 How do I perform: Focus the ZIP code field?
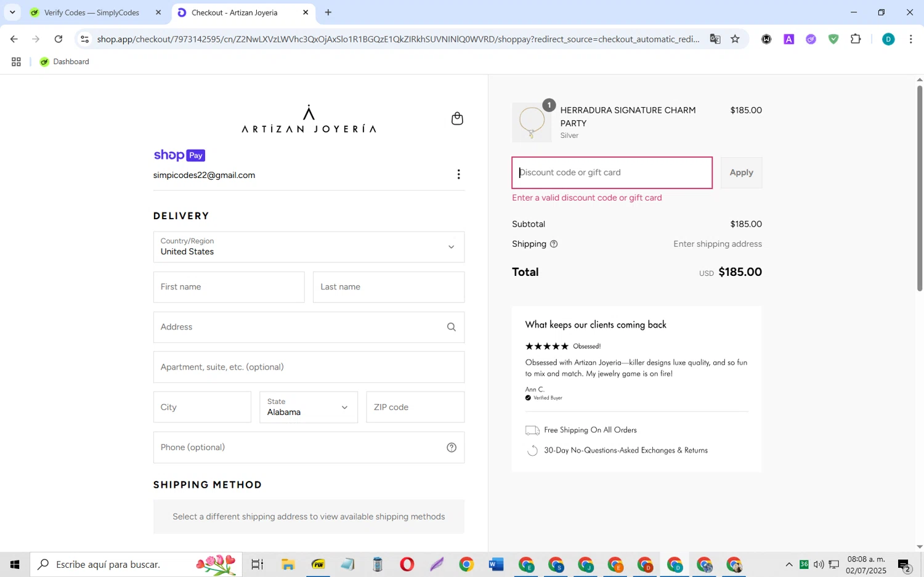click(415, 407)
